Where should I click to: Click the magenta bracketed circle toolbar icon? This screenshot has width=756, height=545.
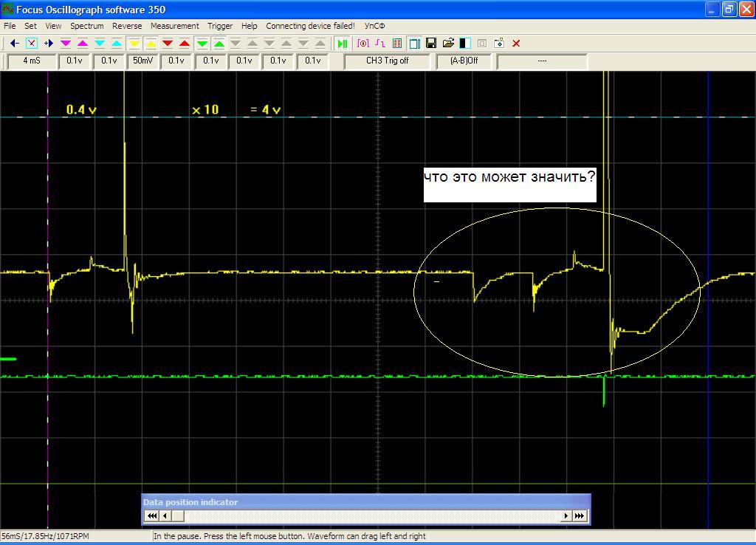363,44
